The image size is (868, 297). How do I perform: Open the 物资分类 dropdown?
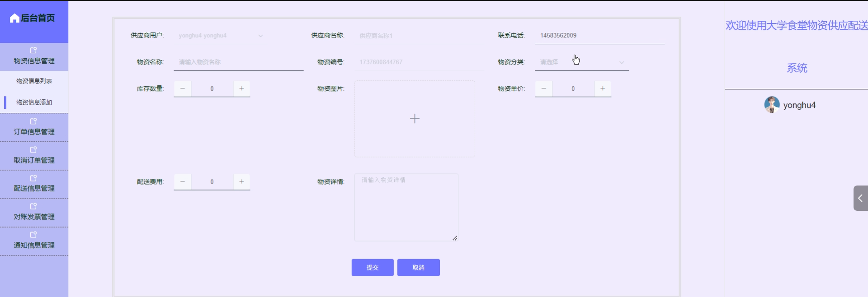click(581, 62)
